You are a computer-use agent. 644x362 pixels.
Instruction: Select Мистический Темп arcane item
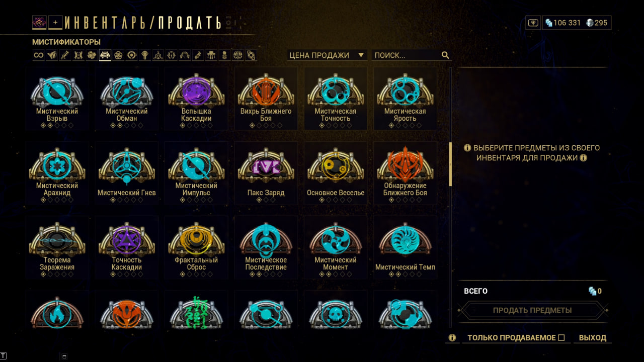click(405, 248)
